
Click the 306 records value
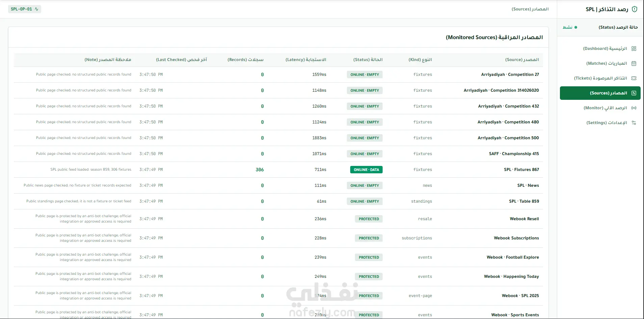click(x=260, y=170)
